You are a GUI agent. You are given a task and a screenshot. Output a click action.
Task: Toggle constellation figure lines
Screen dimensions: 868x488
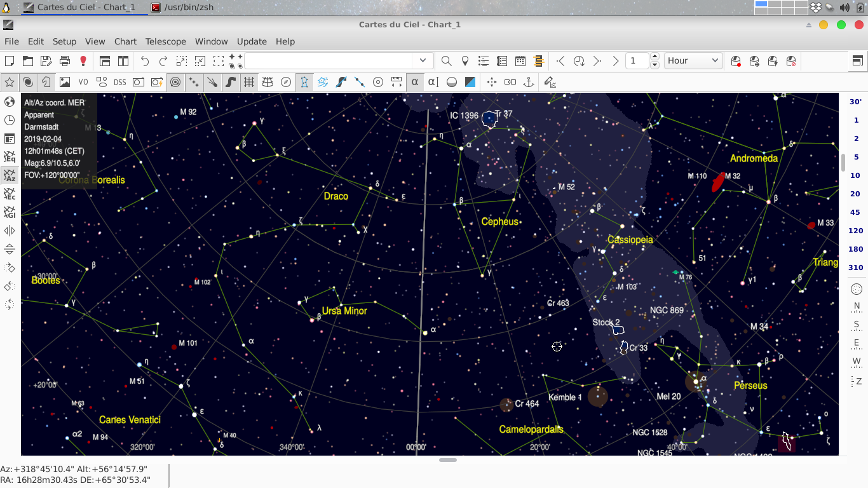304,82
